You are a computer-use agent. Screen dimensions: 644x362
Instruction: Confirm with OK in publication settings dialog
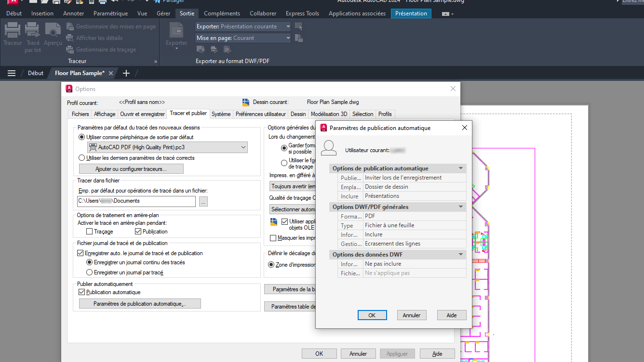[x=372, y=315]
